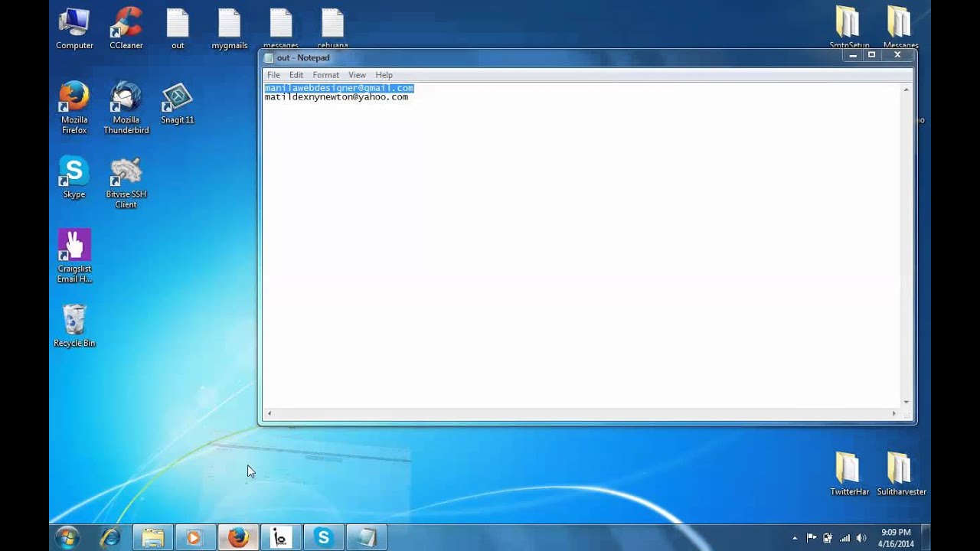Screen dimensions: 980x551
Task: Click the Skype desktop shortcut
Action: point(74,174)
